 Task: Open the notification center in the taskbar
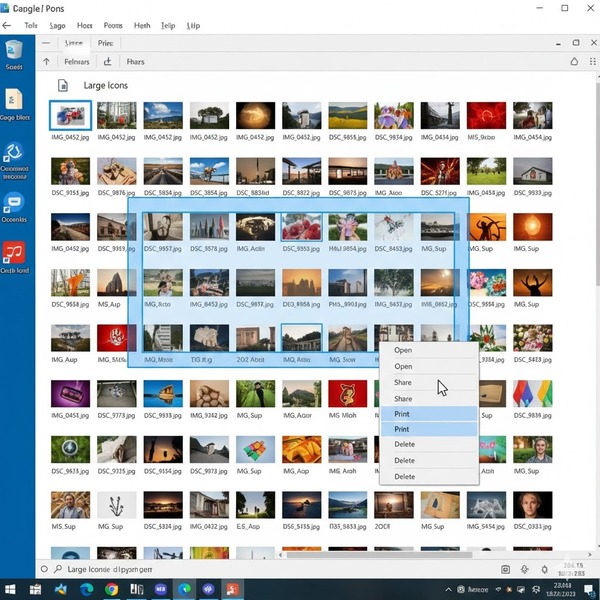pos(590,590)
